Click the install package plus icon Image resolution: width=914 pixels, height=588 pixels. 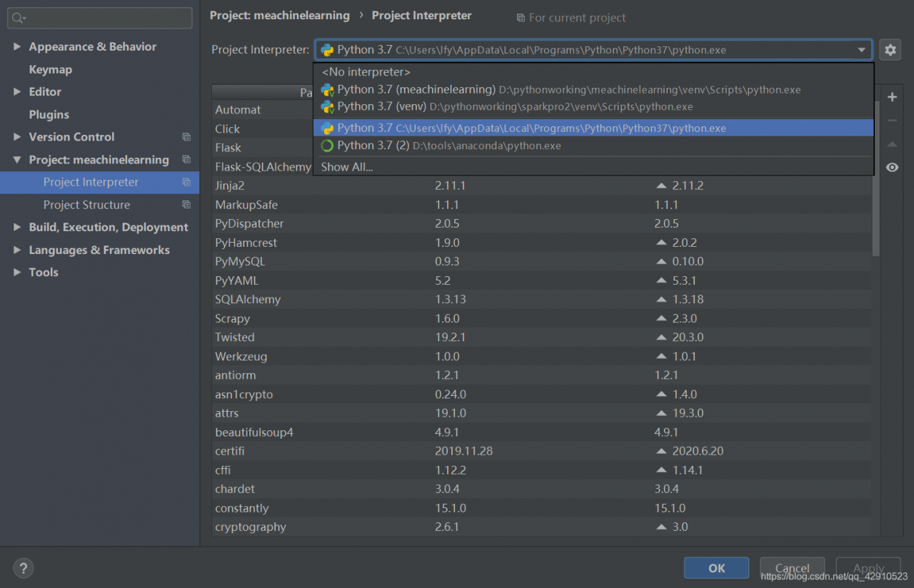pyautogui.click(x=892, y=97)
